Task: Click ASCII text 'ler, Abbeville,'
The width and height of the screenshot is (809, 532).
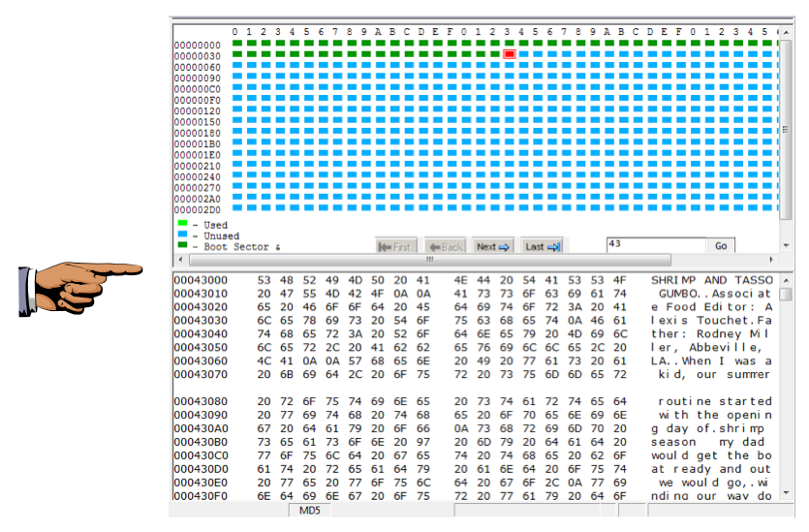Action: click(706, 347)
